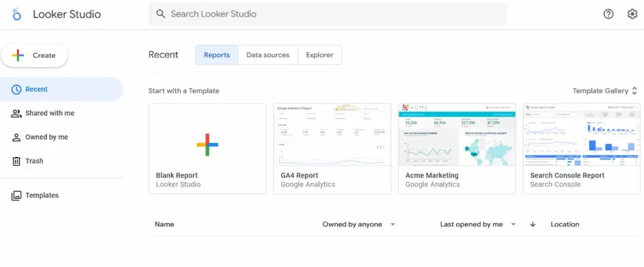Open the Acme Marketing template thumbnail
644x267 pixels.
pos(457,134)
